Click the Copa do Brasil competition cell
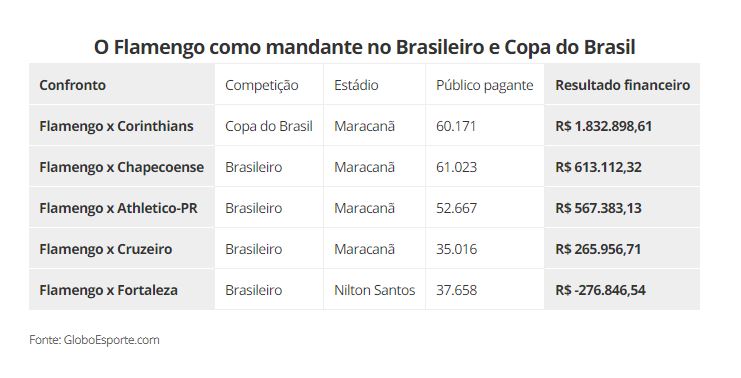741x378 pixels. [268, 126]
